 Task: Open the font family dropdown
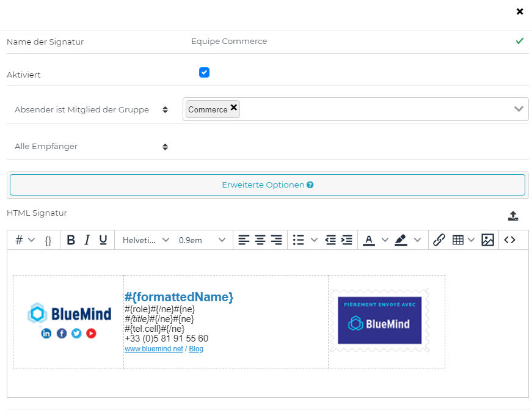(x=145, y=240)
